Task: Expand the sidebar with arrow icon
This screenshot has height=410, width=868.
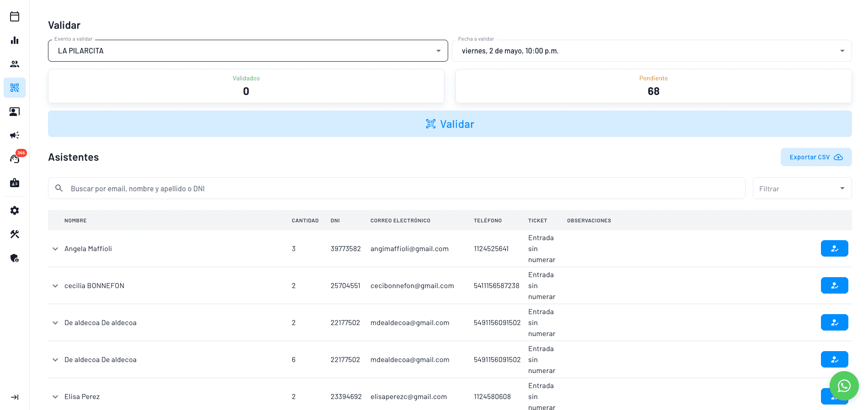Action: [x=15, y=397]
